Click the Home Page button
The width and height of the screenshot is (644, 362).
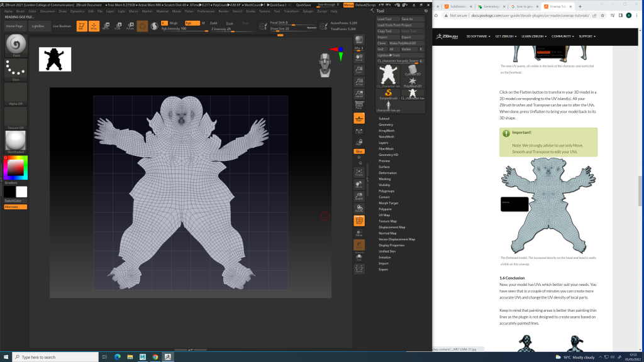[14, 26]
